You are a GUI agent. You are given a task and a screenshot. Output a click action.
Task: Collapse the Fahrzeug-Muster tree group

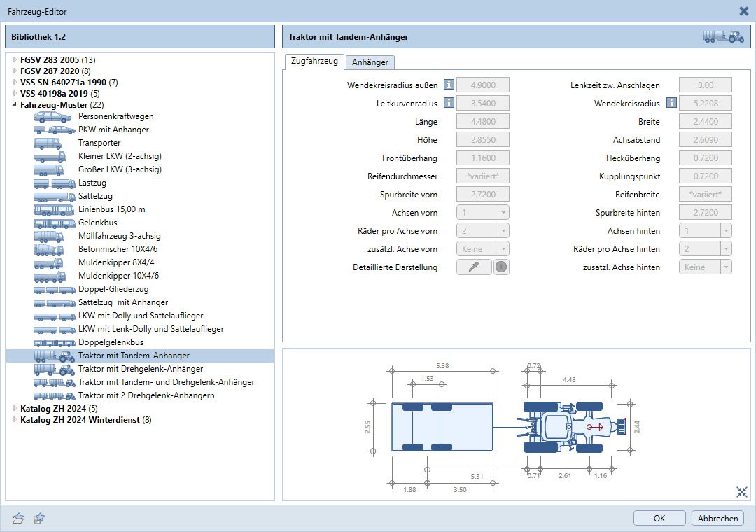(x=15, y=105)
